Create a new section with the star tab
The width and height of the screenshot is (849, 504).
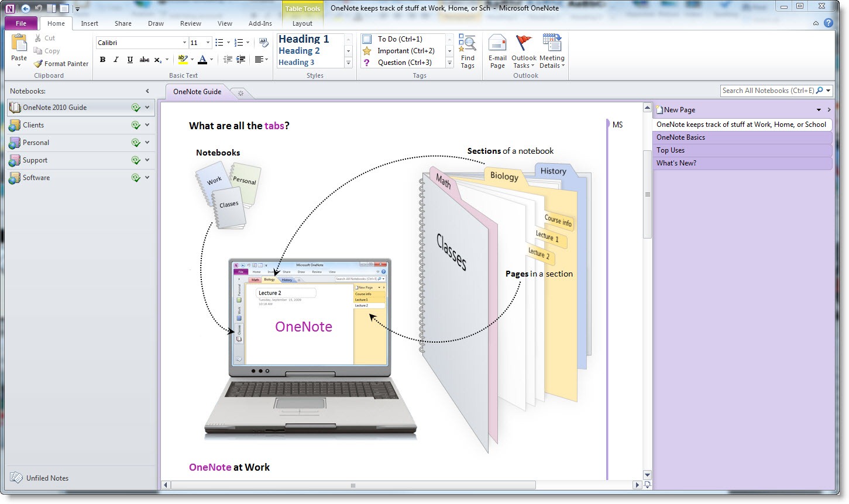[x=240, y=92]
